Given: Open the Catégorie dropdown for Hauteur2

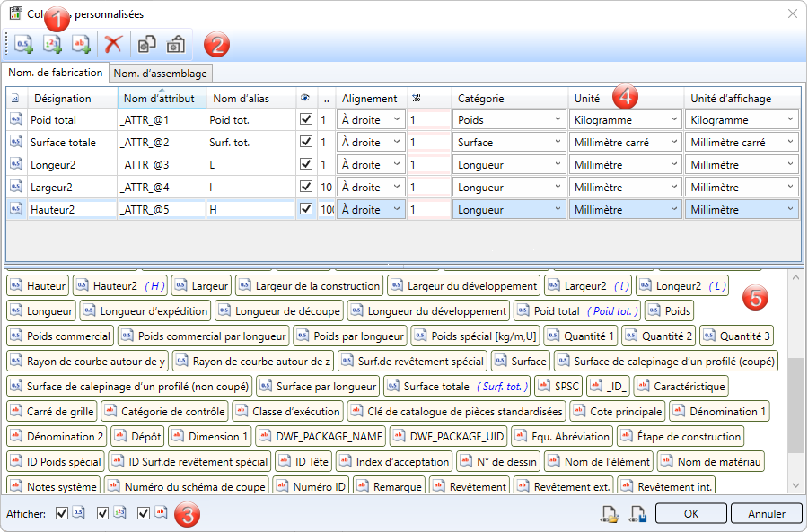Looking at the screenshot, I should click(509, 210).
